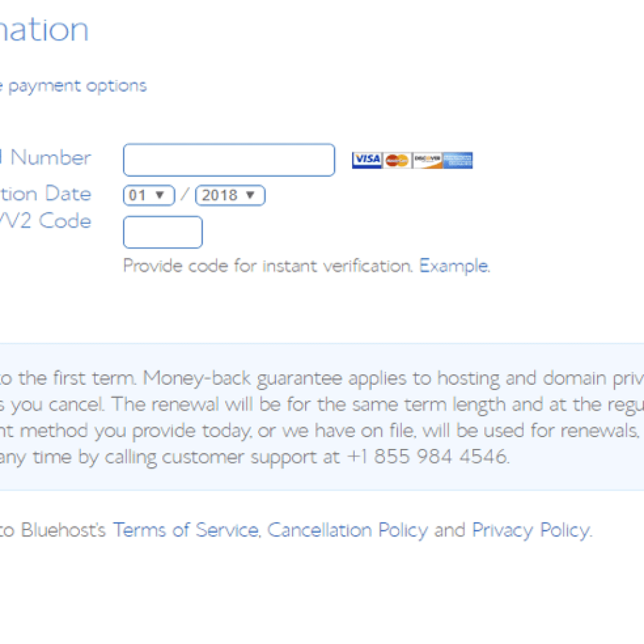644x644 pixels.
Task: Click the arrow beside the 01 month value
Action: point(160,195)
